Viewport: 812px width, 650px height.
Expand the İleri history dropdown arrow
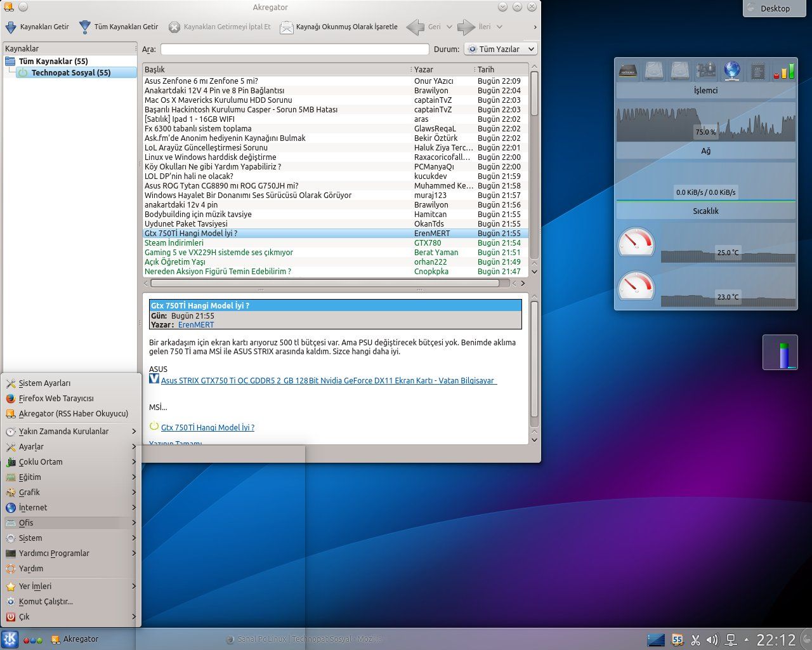[499, 27]
